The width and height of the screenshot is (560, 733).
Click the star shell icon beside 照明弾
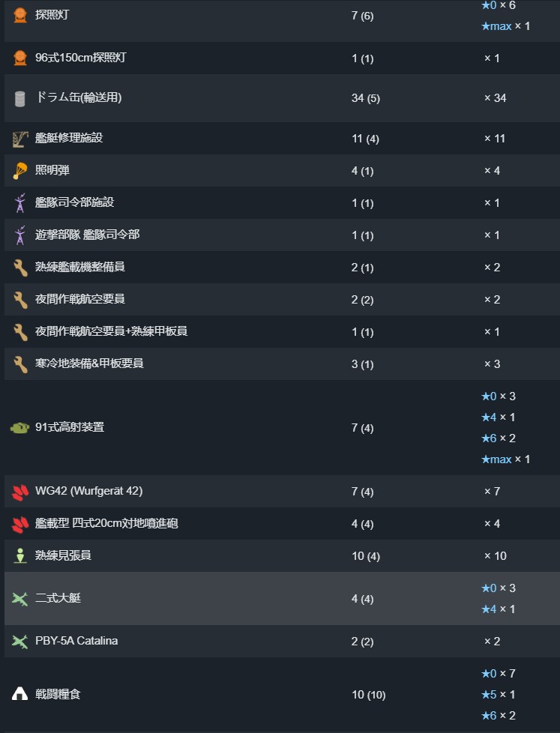point(20,171)
